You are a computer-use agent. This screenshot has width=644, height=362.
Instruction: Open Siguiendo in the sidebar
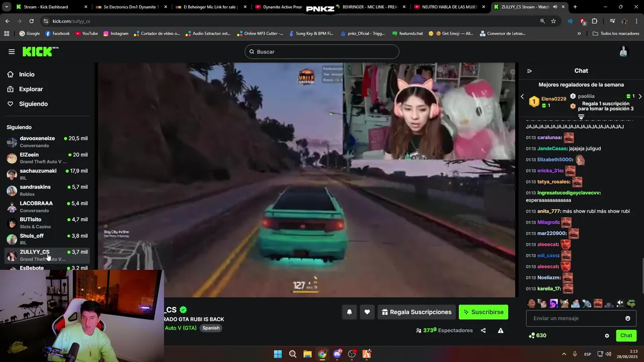tap(33, 104)
